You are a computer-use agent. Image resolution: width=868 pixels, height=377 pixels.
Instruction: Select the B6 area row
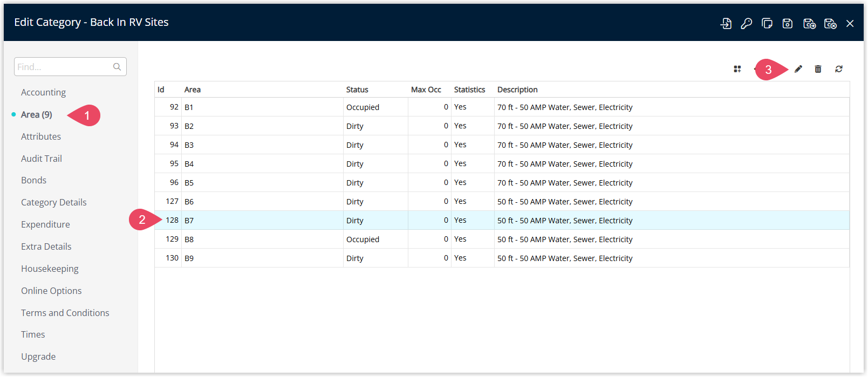click(x=502, y=202)
